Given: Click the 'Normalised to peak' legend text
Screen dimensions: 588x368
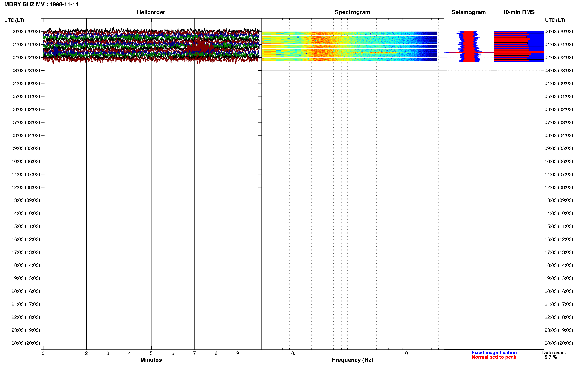Looking at the screenshot, I should 494,357.
